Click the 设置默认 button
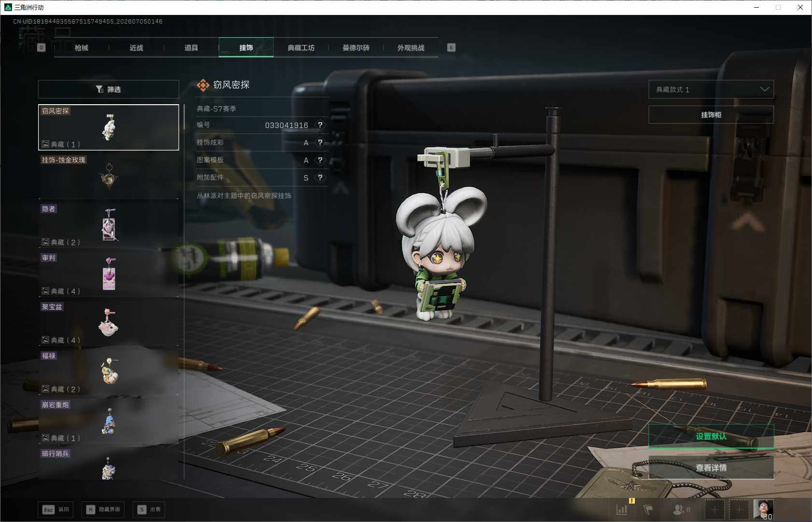The width and height of the screenshot is (812, 522). 711,436
